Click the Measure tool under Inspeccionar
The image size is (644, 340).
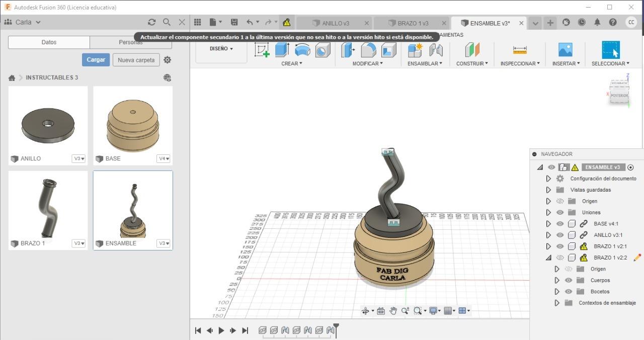pyautogui.click(x=520, y=50)
